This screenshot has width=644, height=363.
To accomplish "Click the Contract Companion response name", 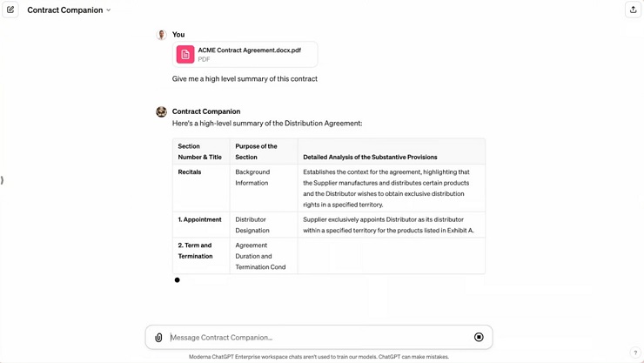I will point(206,111).
